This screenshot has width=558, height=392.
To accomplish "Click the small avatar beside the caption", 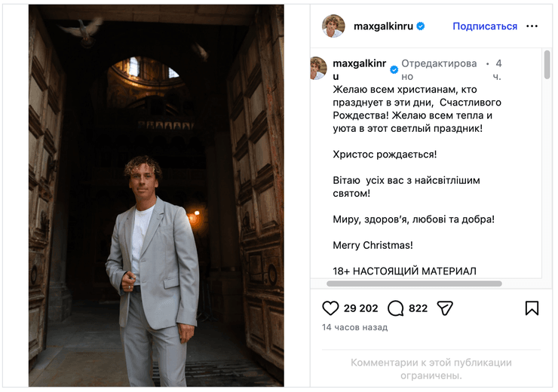I will coord(318,68).
